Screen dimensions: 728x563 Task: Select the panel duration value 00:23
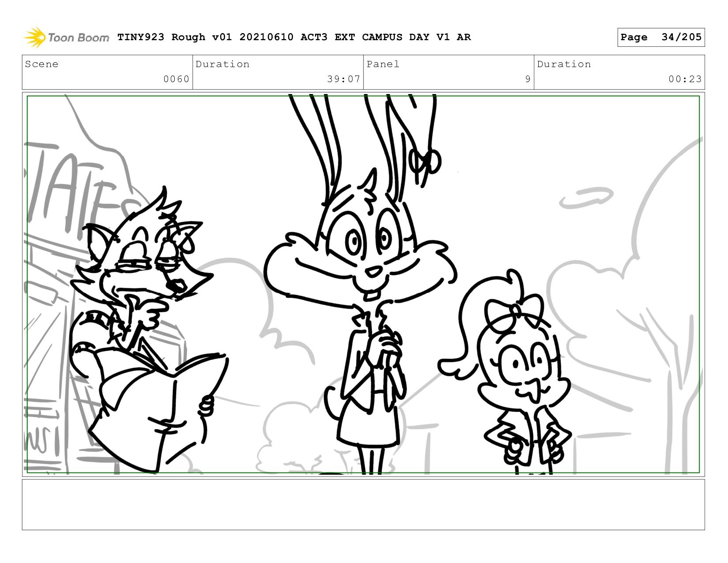[685, 79]
